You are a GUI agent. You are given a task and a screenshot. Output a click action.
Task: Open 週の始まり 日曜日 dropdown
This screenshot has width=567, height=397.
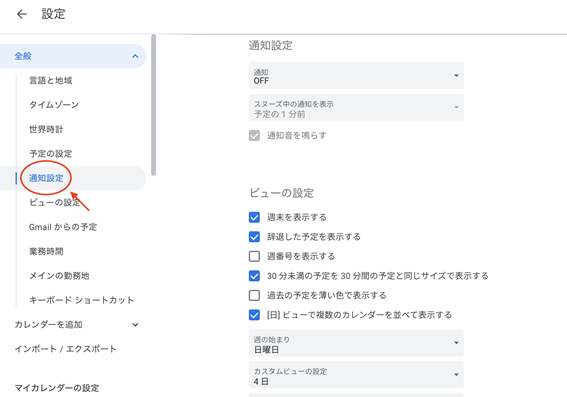point(356,343)
